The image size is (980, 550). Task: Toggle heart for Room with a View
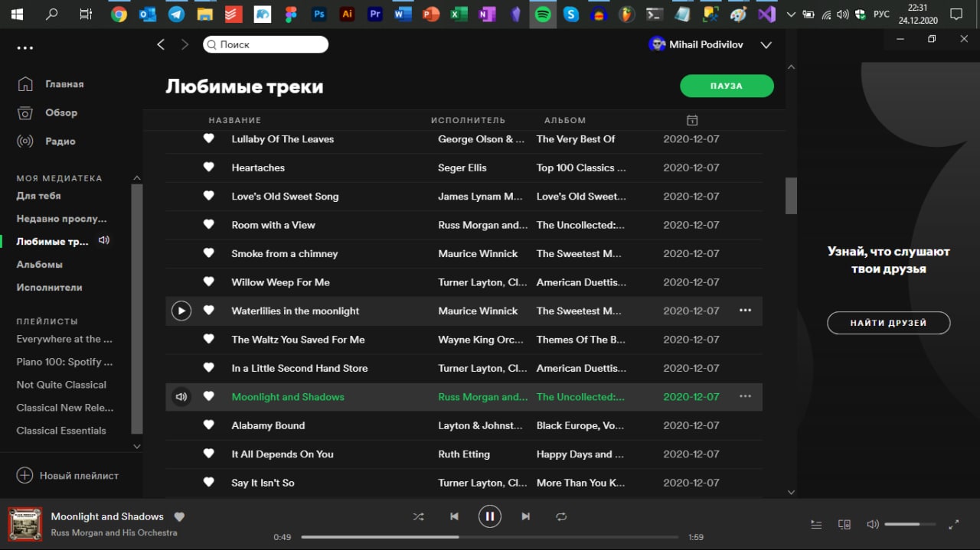(208, 225)
